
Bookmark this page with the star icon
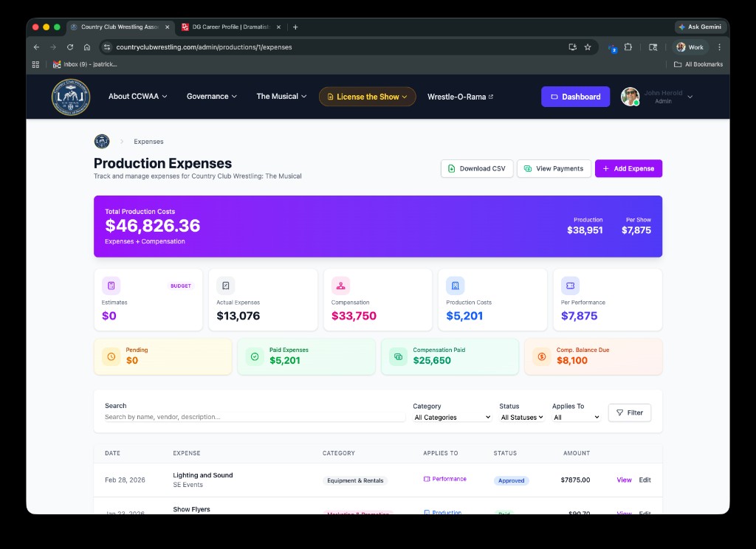point(588,47)
